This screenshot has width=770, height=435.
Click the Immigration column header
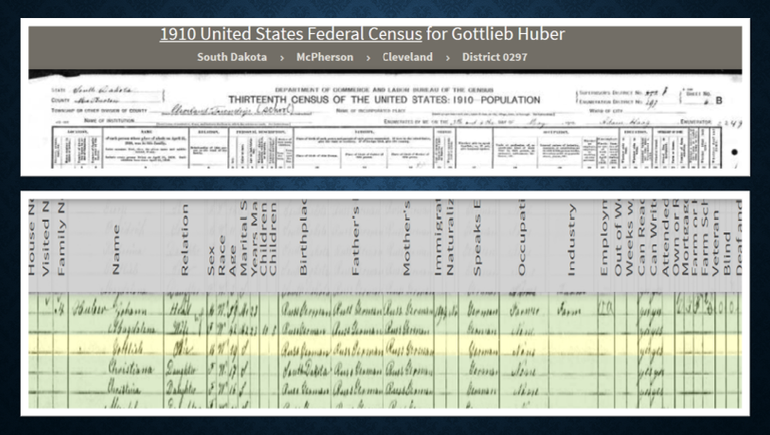click(439, 237)
